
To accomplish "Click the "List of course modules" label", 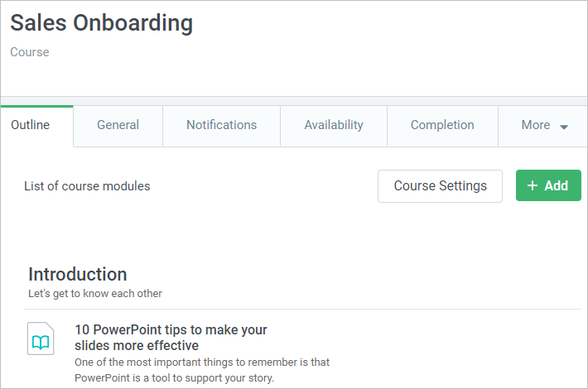I will (x=87, y=186).
